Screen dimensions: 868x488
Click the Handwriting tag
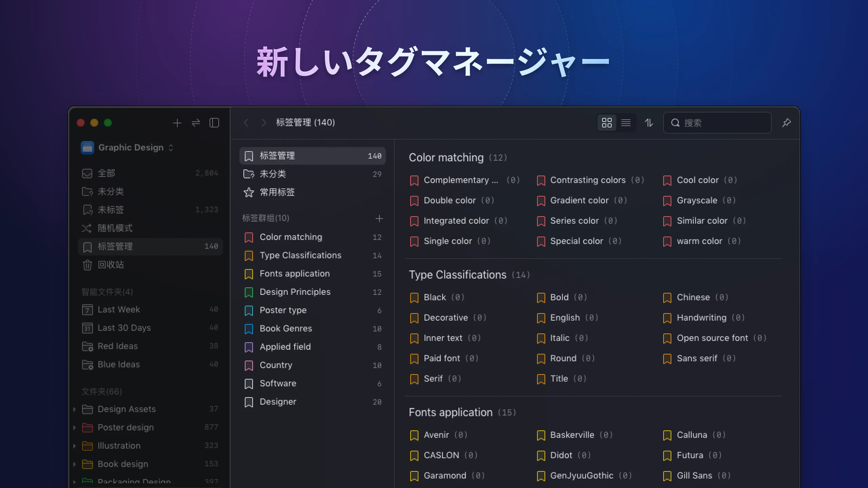click(704, 318)
